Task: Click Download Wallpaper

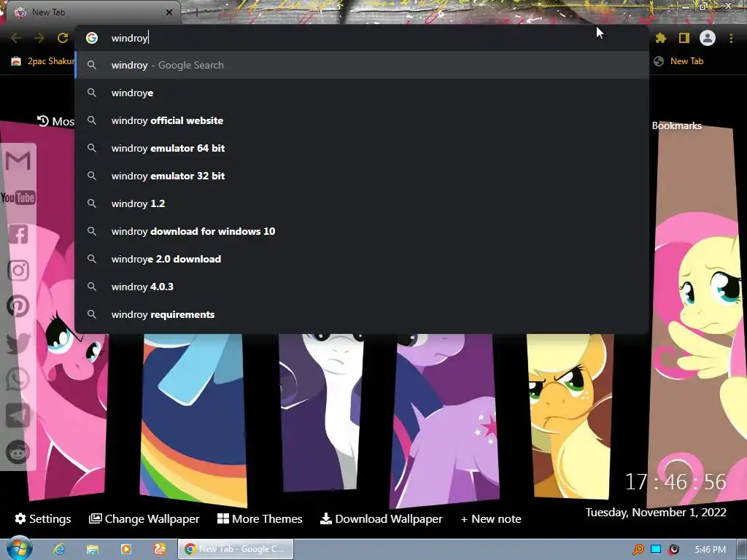Action: 381,518
